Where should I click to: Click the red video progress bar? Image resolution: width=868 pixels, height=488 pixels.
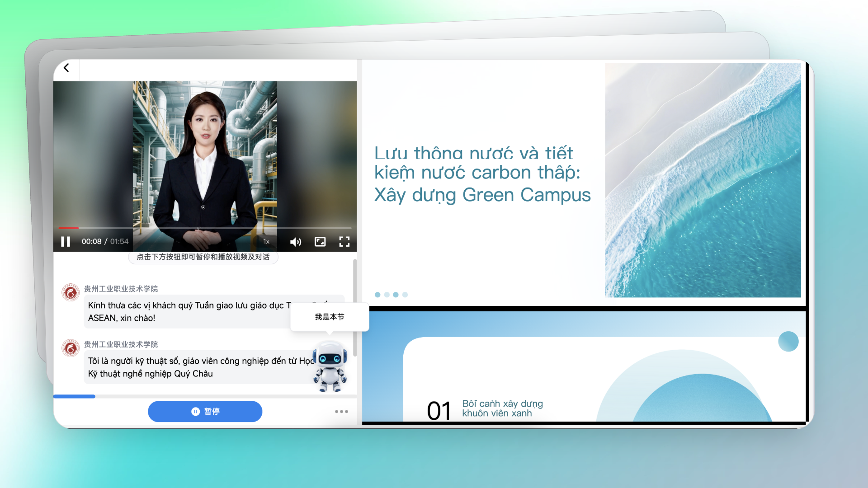tap(69, 228)
